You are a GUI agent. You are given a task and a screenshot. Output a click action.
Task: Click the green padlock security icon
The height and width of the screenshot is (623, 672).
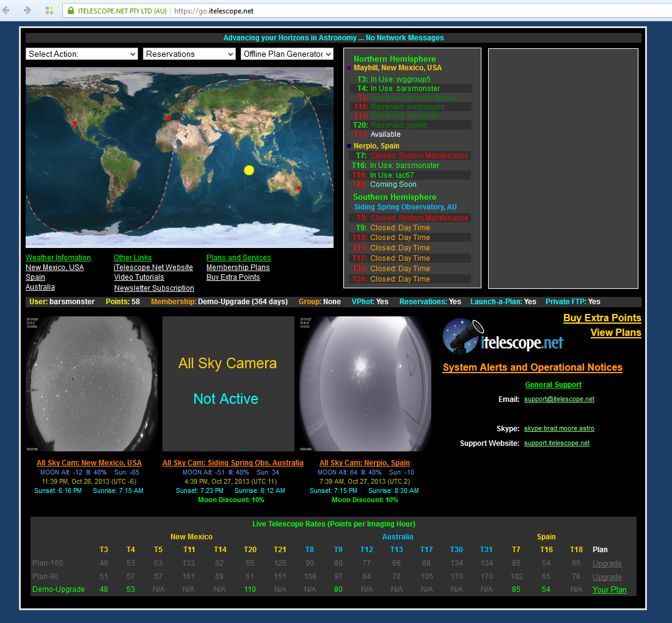(x=71, y=11)
